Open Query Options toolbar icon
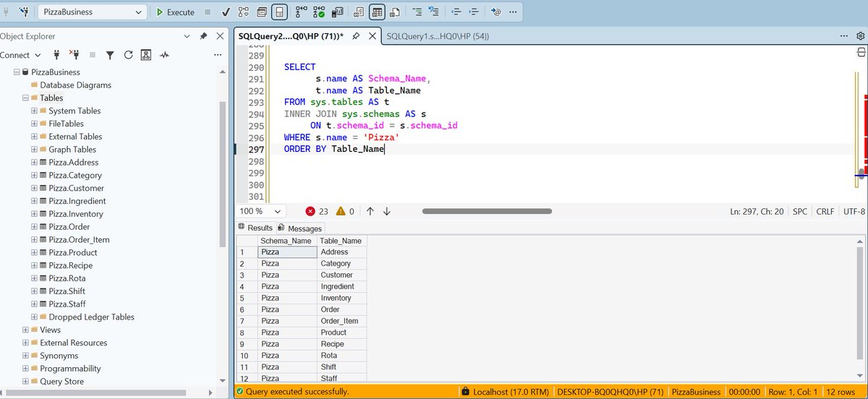 [262, 12]
